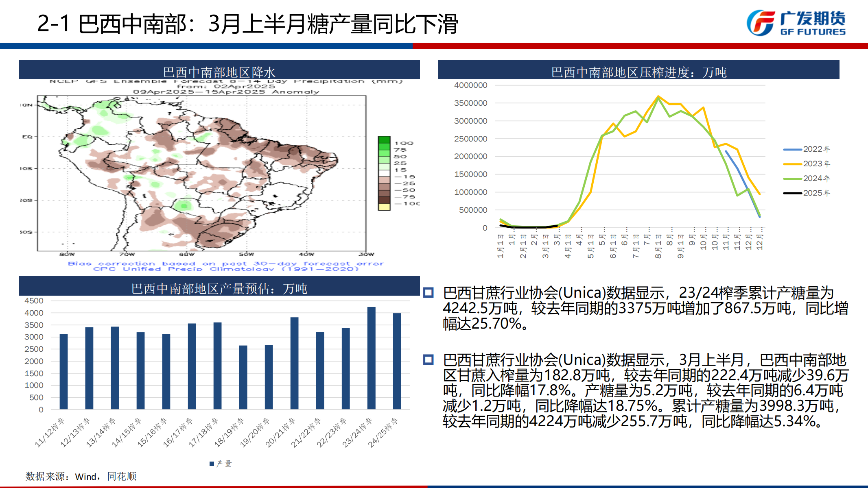Click the 11/12榨季 axis label
The height and width of the screenshot is (488, 868).
[50, 432]
